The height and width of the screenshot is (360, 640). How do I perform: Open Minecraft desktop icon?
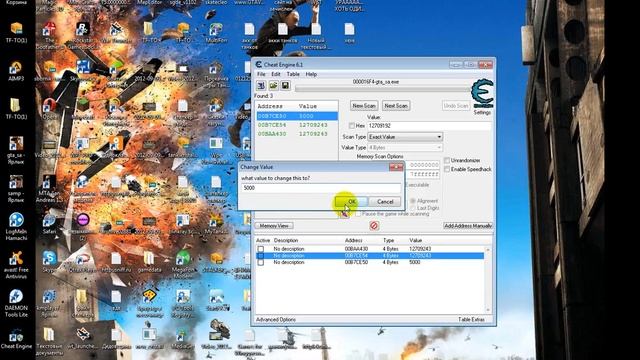[83, 109]
